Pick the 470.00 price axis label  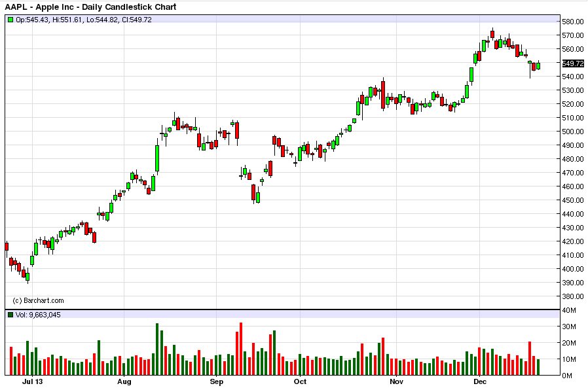click(573, 173)
